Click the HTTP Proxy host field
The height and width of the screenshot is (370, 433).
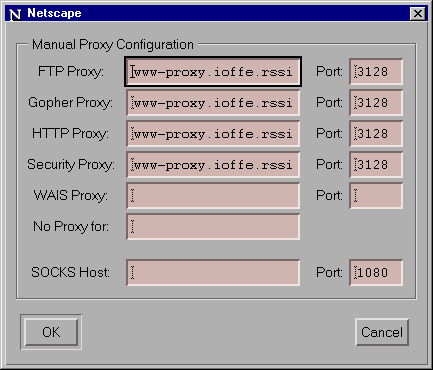pyautogui.click(x=213, y=134)
